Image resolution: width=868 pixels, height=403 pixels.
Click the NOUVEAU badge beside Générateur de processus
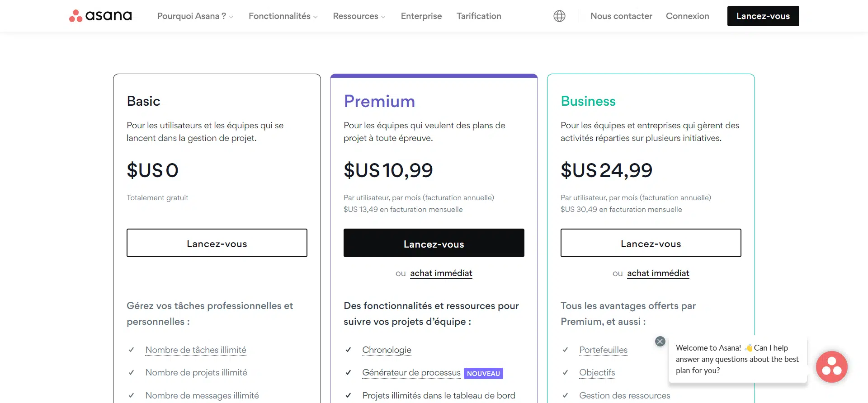(x=483, y=374)
